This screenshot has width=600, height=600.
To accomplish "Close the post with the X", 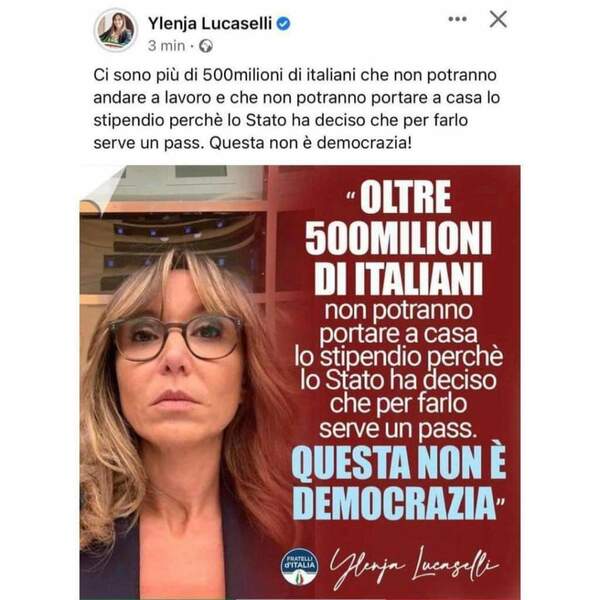I will (498, 19).
